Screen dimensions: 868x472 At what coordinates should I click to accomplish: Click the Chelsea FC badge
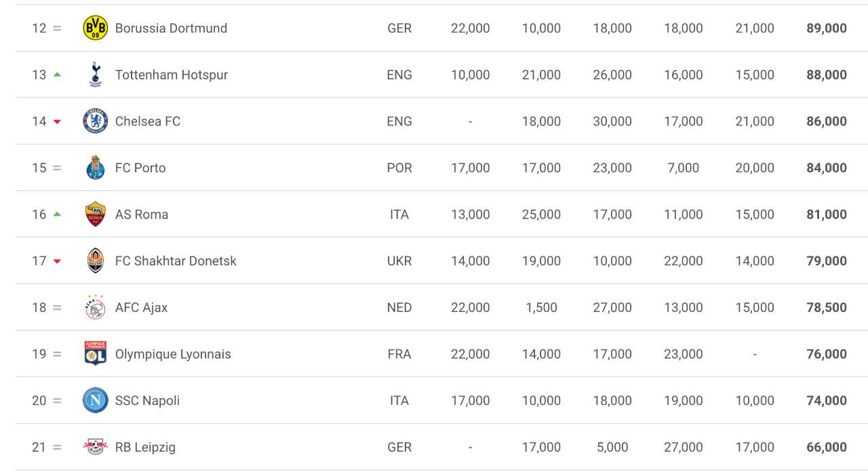point(95,121)
